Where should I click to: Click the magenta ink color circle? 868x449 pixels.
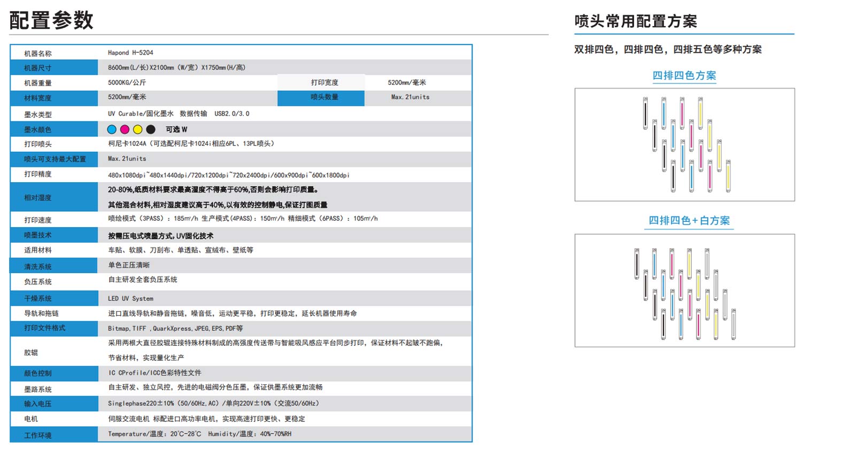coord(125,129)
